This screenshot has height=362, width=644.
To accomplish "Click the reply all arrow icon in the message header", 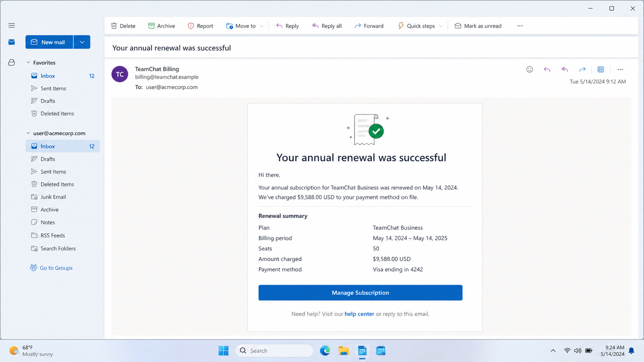I will (565, 69).
